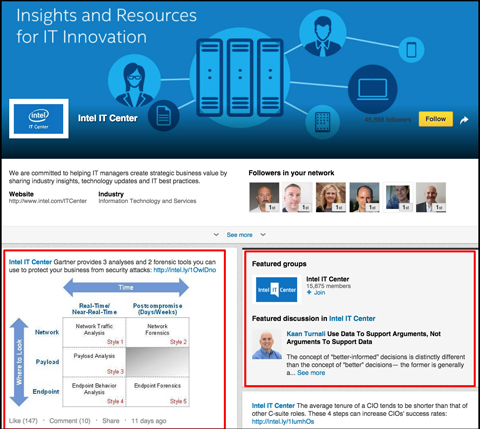Click the 15,875 members text
The height and width of the screenshot is (429, 480).
[x=328, y=286]
